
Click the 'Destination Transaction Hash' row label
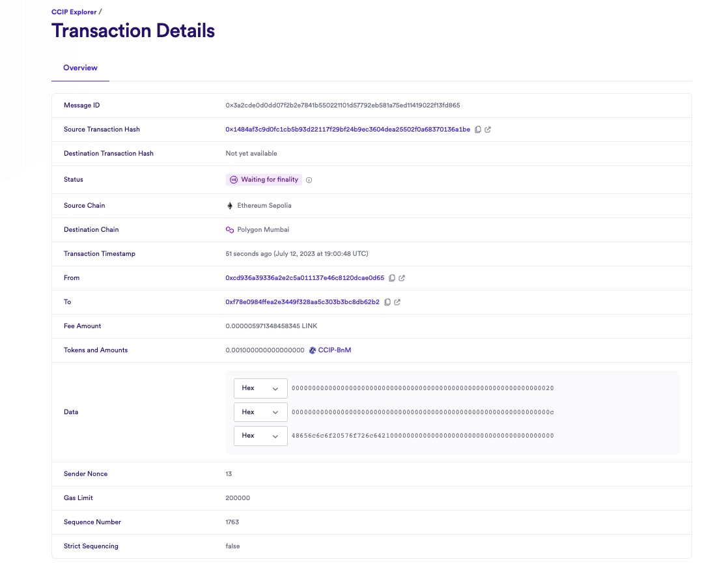[x=109, y=154]
